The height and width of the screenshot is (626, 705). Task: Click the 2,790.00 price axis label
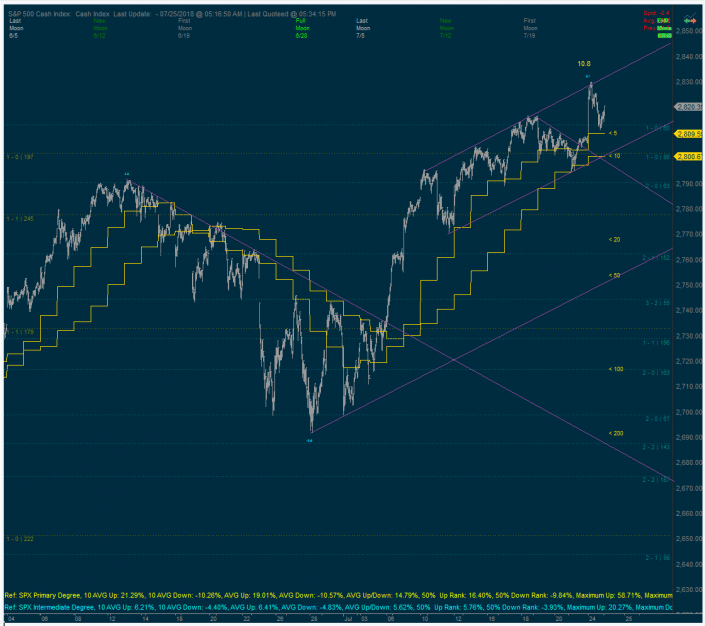688,183
